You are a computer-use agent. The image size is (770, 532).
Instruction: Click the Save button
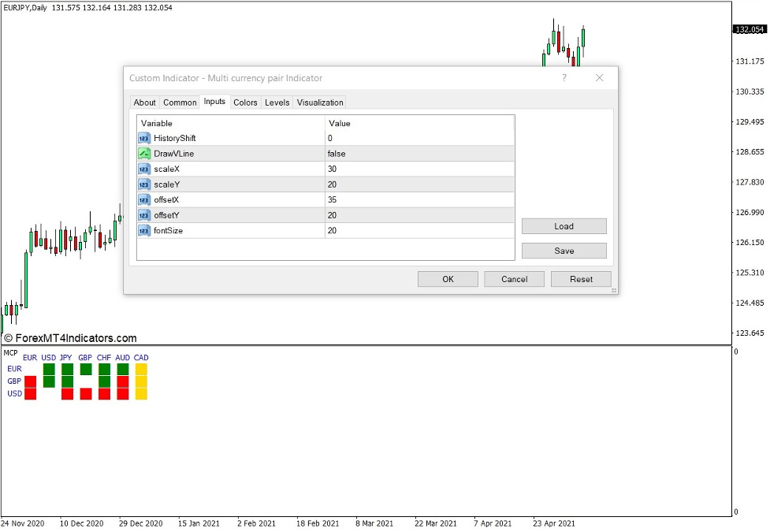564,250
